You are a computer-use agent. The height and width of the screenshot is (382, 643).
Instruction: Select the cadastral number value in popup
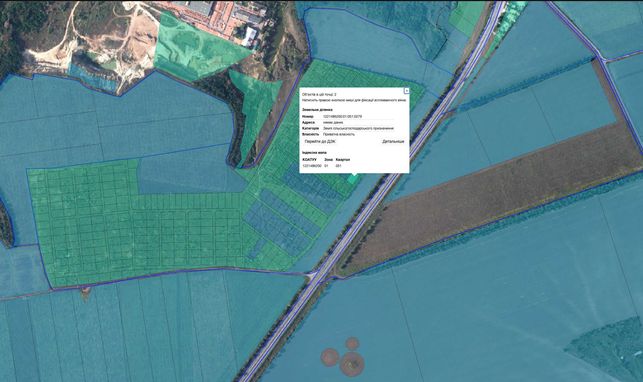click(342, 116)
